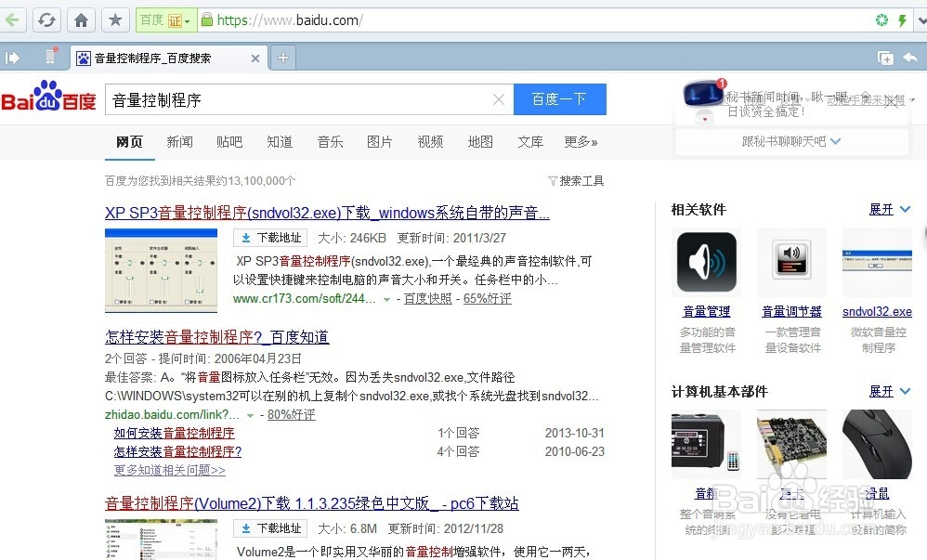
Task: Switch to the 视频 tab
Action: point(430,142)
